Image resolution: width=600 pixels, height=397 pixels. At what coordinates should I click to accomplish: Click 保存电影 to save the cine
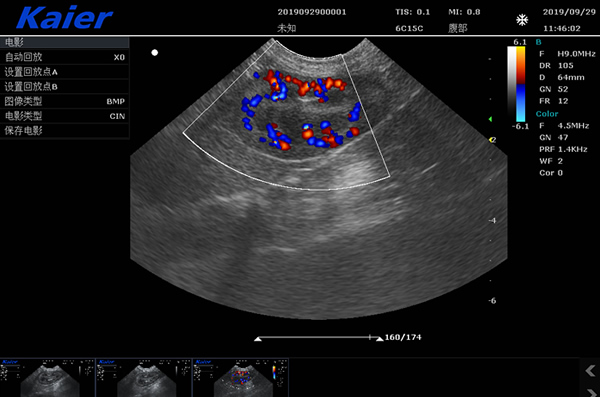pos(64,131)
